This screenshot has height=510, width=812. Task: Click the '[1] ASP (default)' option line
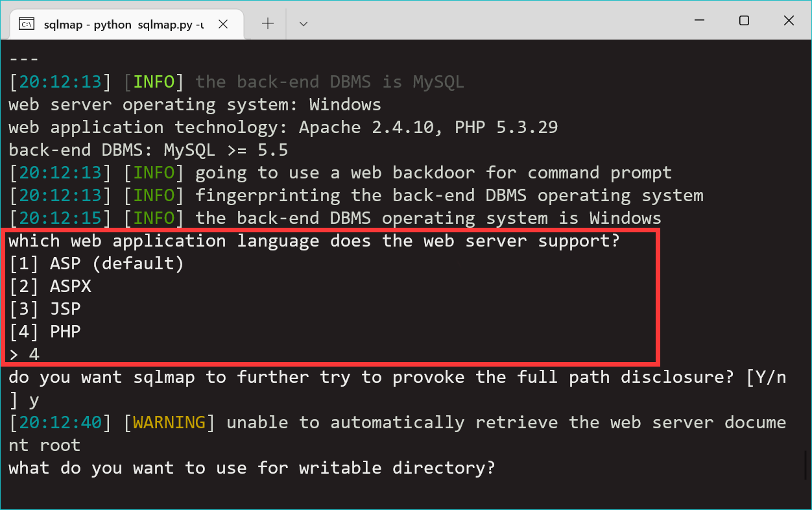click(x=96, y=263)
